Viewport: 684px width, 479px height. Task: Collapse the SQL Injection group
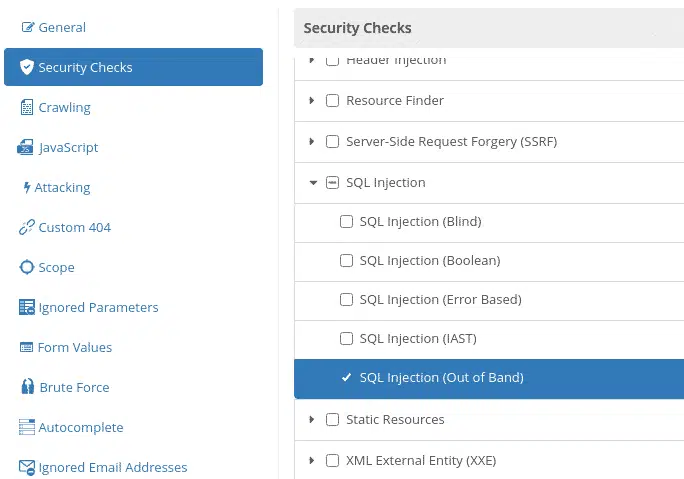(x=313, y=183)
